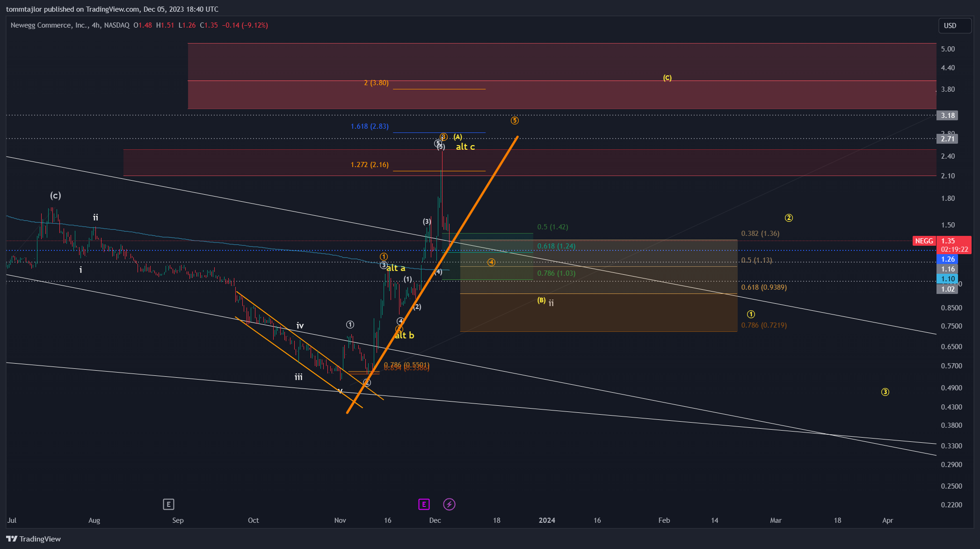The width and height of the screenshot is (980, 549).
Task: Click the yellow (C) wave label
Action: (667, 78)
